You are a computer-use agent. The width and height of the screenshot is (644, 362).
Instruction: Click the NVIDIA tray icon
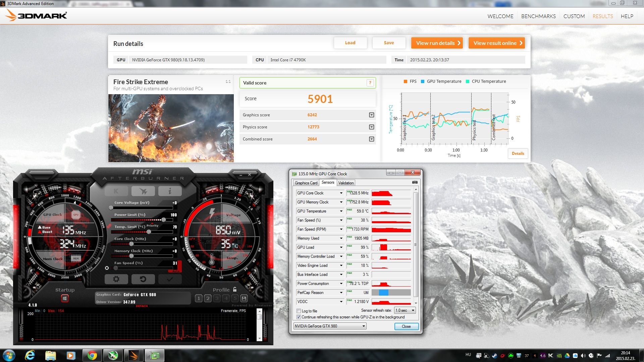pyautogui.click(x=559, y=356)
